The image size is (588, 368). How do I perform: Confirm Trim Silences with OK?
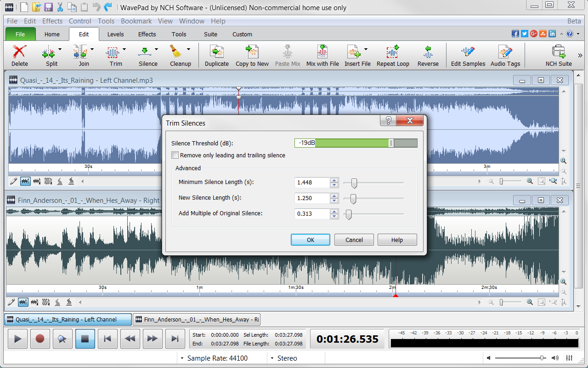point(310,239)
